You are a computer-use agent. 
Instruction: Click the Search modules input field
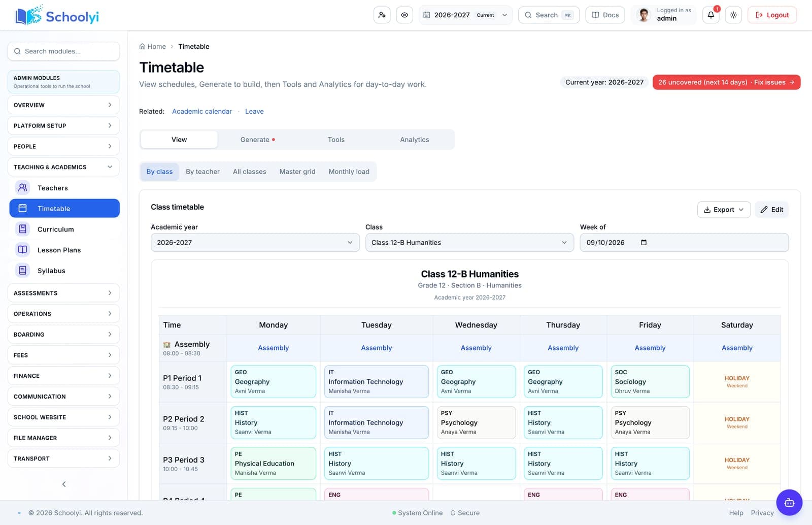pos(63,51)
